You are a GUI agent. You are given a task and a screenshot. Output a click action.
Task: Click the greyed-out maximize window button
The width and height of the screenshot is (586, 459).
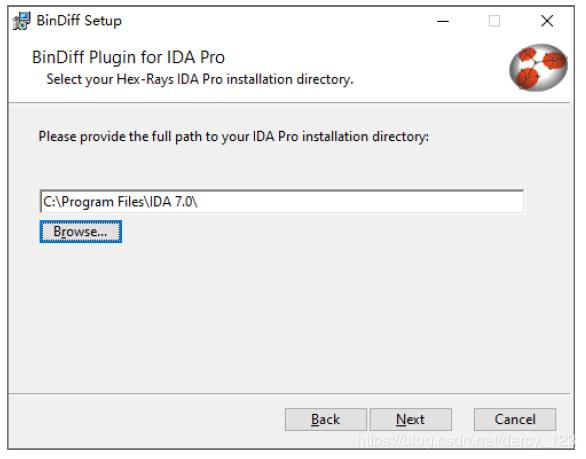pyautogui.click(x=494, y=21)
